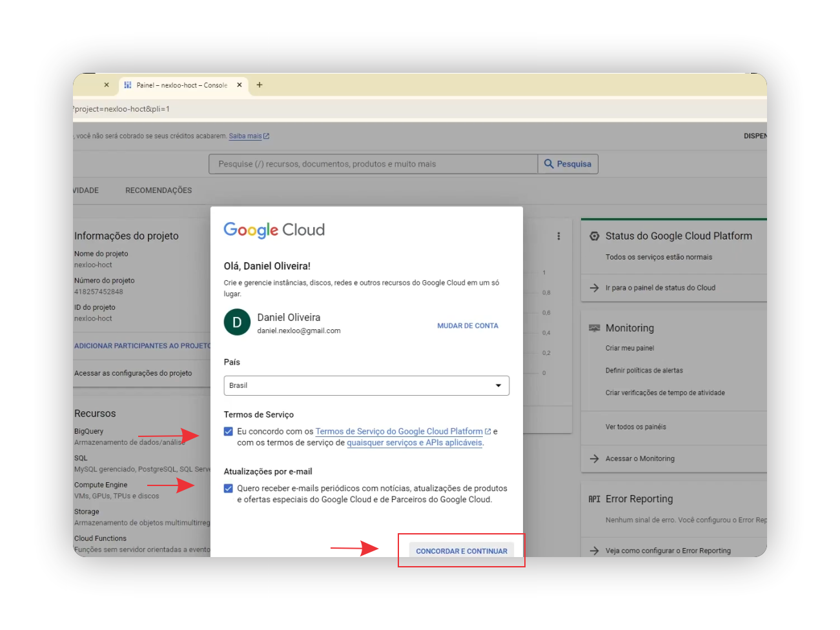Toggle the Termos de Serviço agreement checkbox

[x=229, y=431]
